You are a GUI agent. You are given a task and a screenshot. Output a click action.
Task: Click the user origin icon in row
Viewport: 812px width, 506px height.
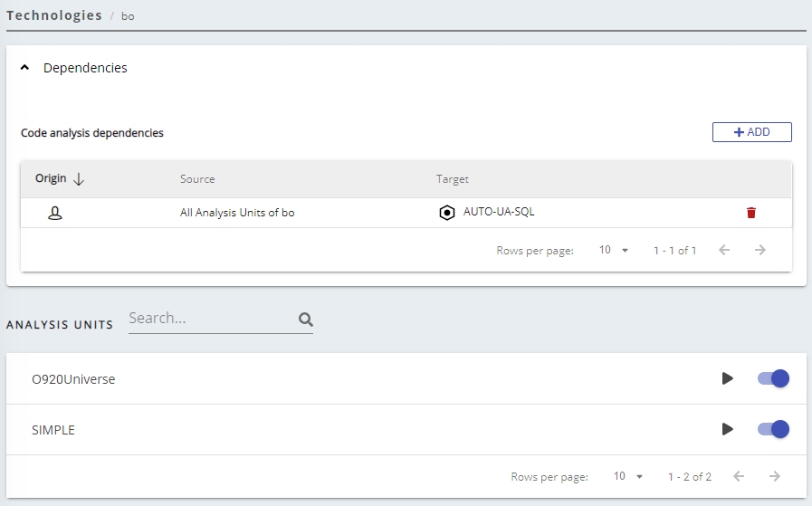point(55,213)
